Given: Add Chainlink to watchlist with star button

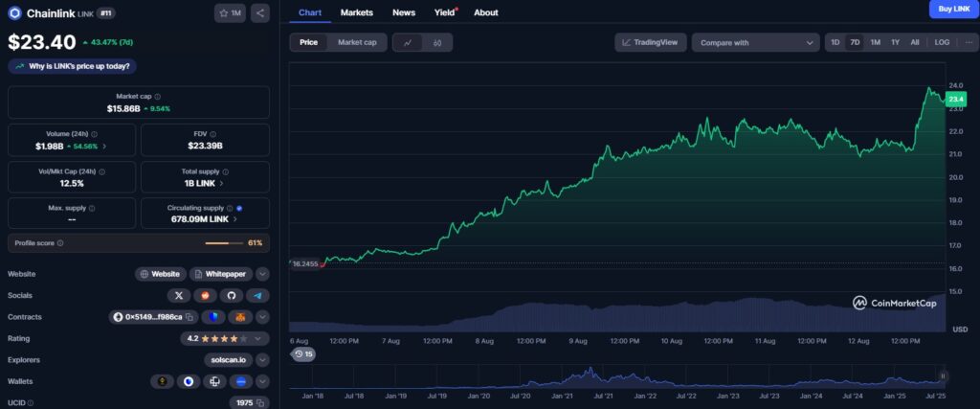Looking at the screenshot, I should coord(230,13).
